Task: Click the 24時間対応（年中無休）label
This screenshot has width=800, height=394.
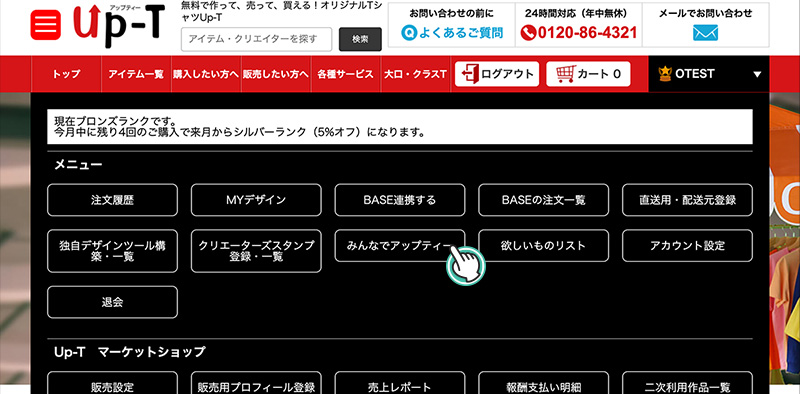Action: pos(579,14)
